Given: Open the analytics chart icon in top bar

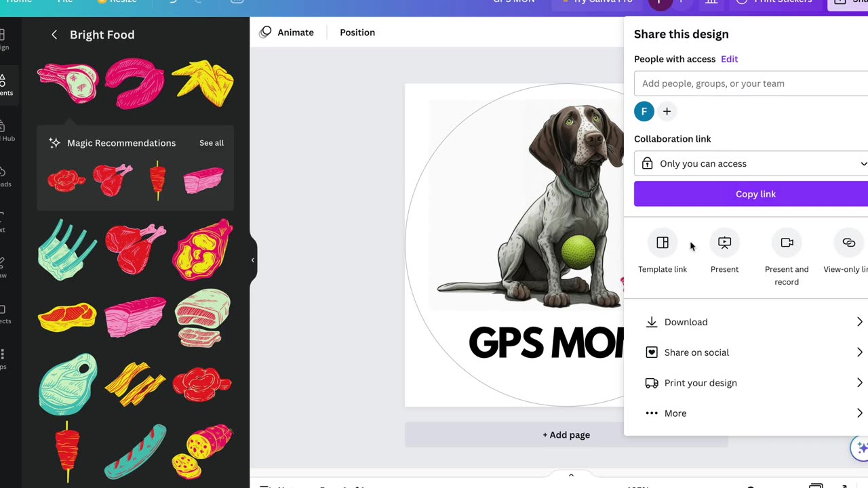Looking at the screenshot, I should [x=711, y=2].
